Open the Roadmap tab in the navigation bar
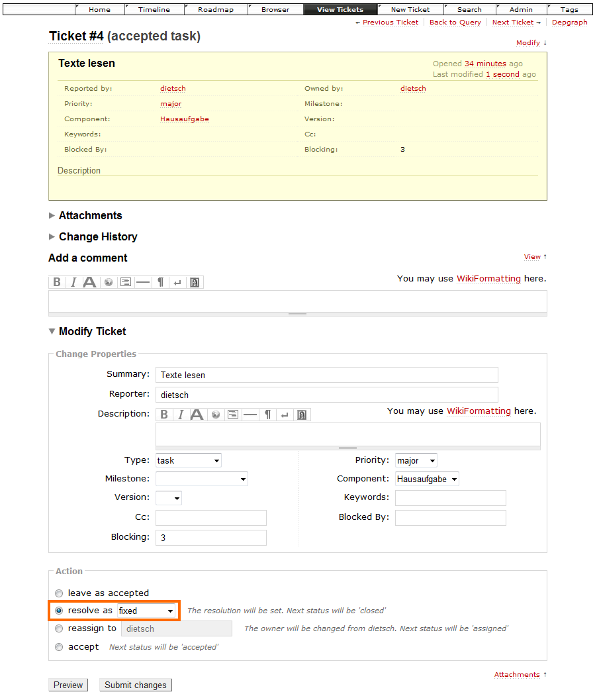This screenshot has width=597, height=700. click(215, 9)
